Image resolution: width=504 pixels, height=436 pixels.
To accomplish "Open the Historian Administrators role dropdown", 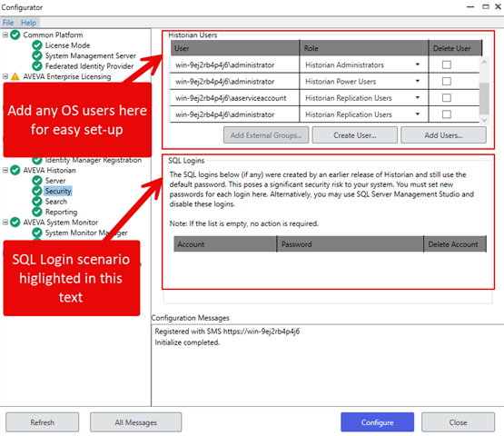I will (418, 64).
